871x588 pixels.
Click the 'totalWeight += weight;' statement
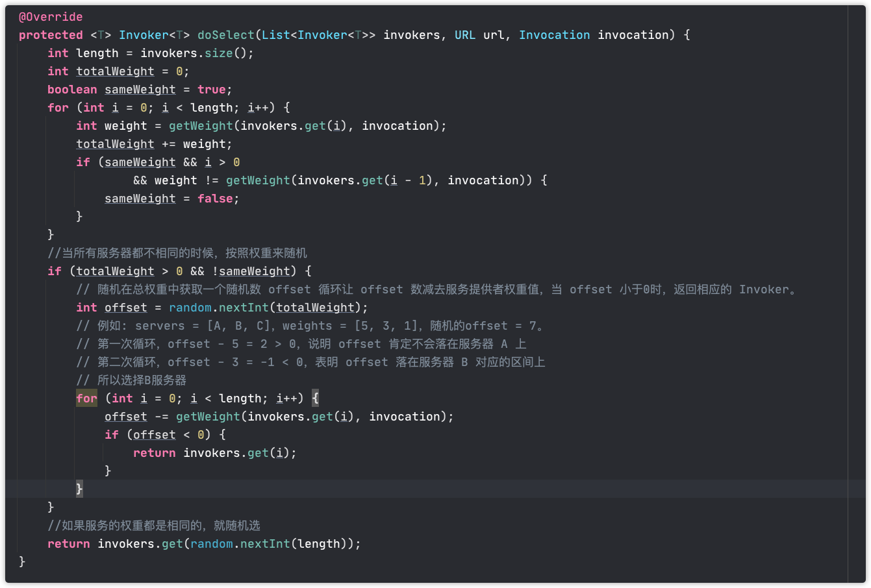click(154, 144)
